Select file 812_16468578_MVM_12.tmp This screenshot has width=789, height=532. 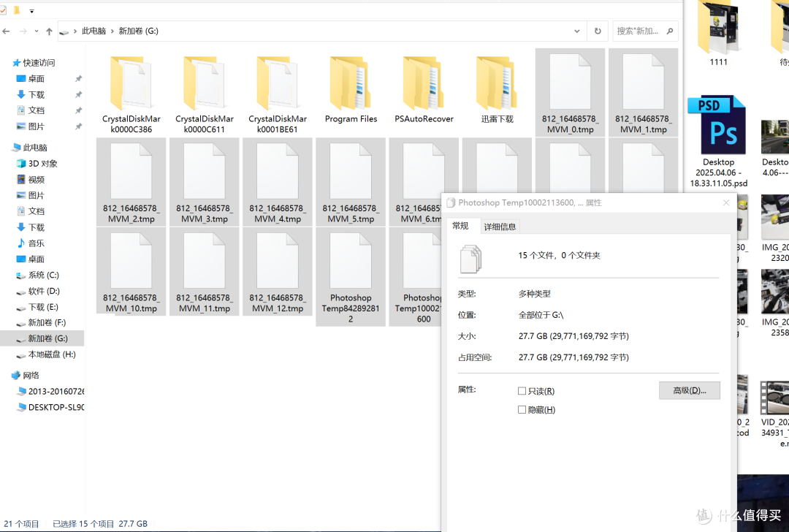pos(278,272)
